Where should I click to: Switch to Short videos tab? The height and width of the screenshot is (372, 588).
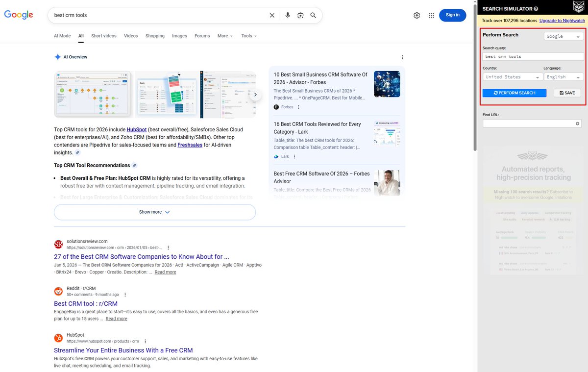tap(104, 36)
